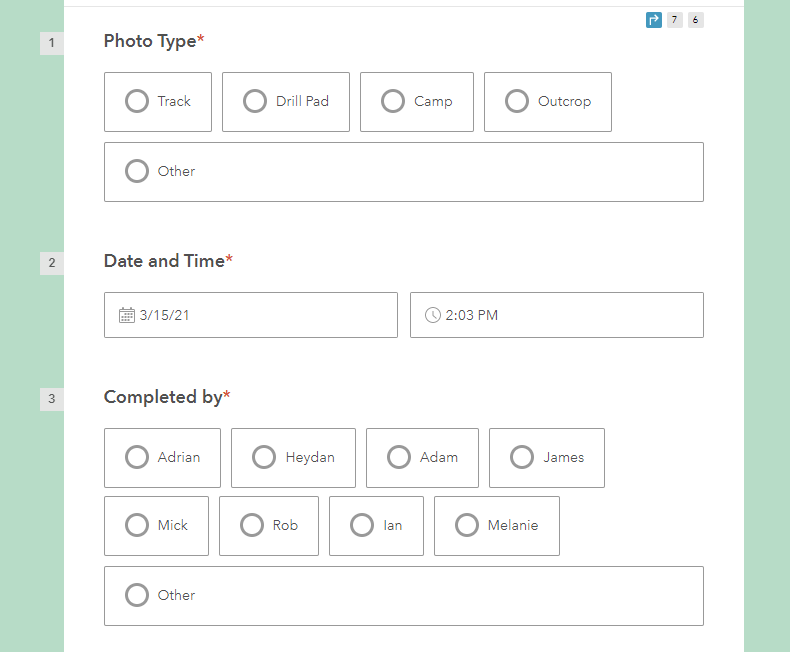
Task: Click the time field showing 2:03 PM
Action: pyautogui.click(x=557, y=315)
